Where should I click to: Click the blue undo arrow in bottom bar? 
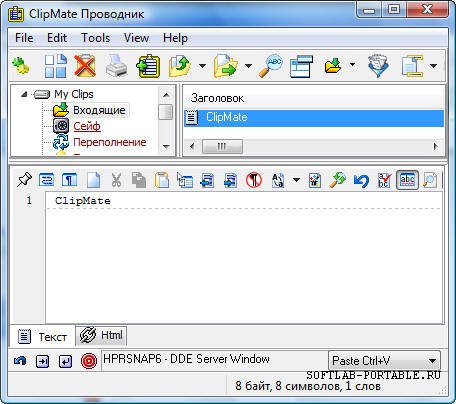coord(20,361)
